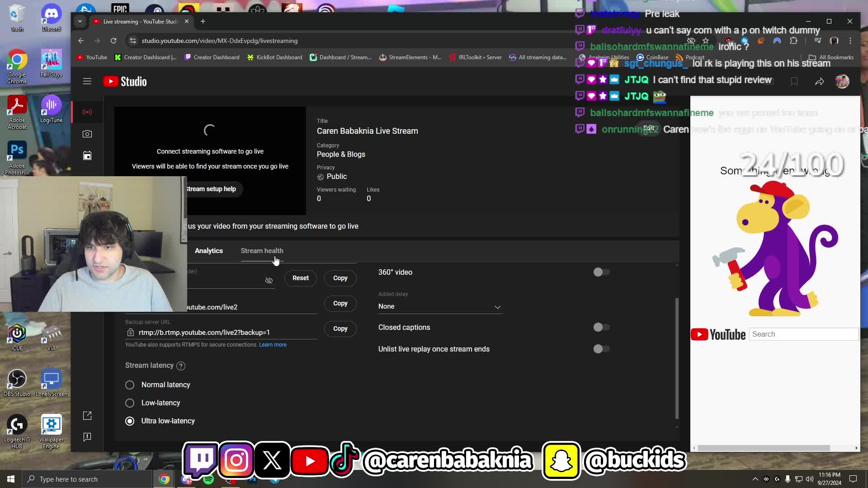Select the Stream icon in Studio sidebar

coord(87,112)
